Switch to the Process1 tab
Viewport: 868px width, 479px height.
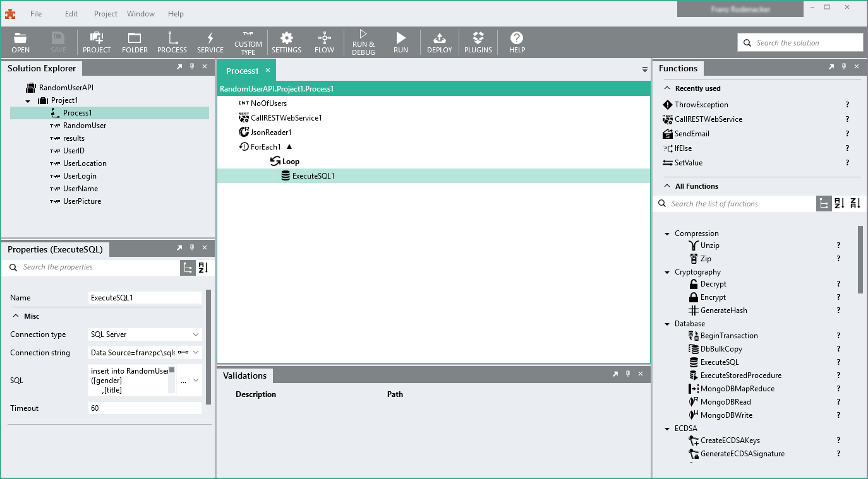(242, 71)
